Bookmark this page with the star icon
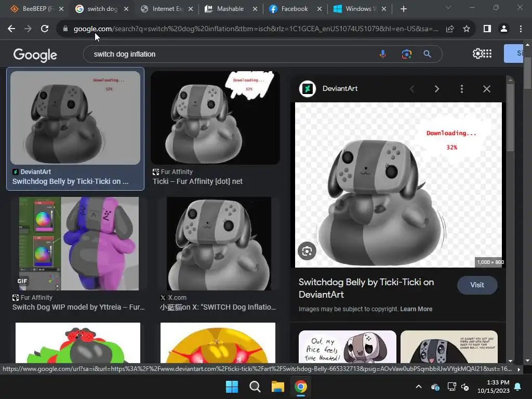 tap(467, 29)
